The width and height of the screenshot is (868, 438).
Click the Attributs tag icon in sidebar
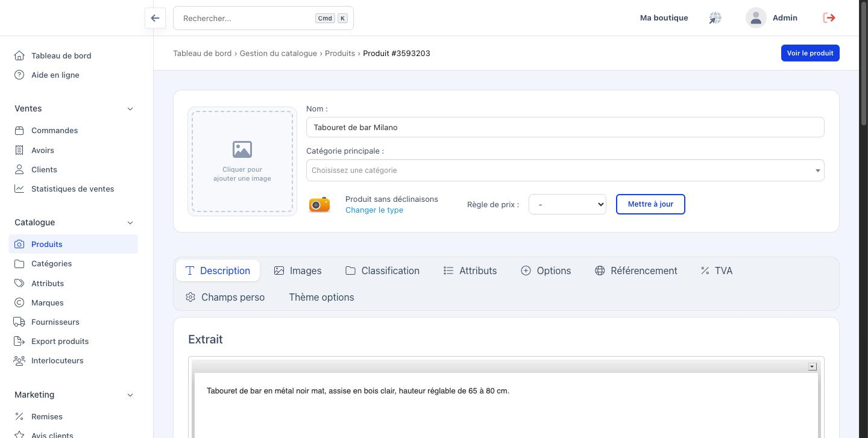coord(19,283)
